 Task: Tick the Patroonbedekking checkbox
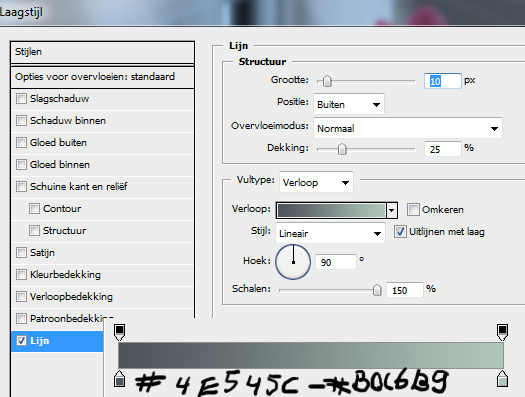21,318
